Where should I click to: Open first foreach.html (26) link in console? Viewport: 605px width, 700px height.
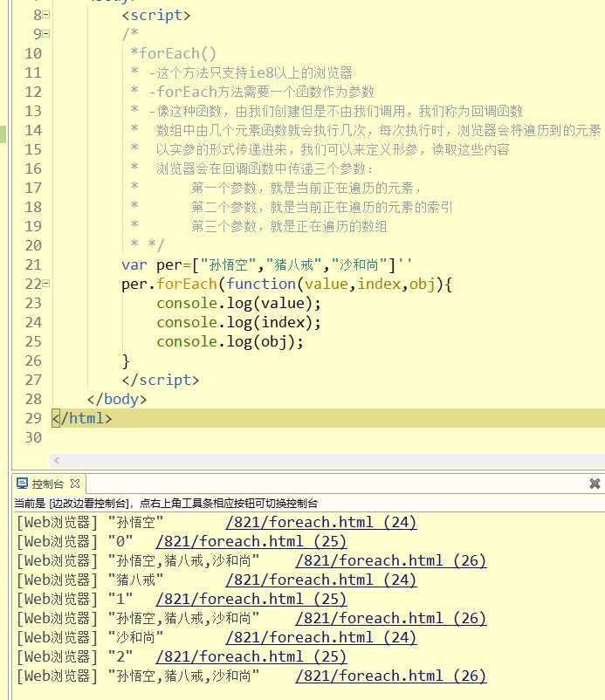point(391,560)
